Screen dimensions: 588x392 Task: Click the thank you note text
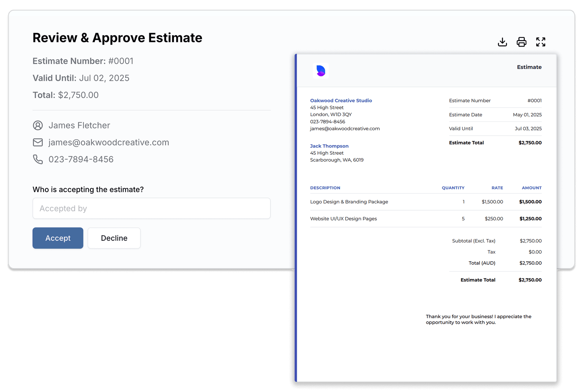478,319
